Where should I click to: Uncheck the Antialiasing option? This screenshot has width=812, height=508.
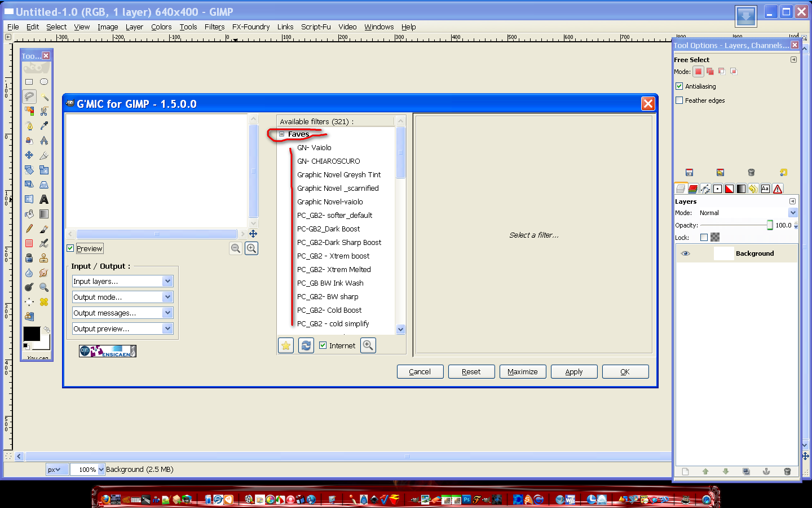tap(679, 86)
